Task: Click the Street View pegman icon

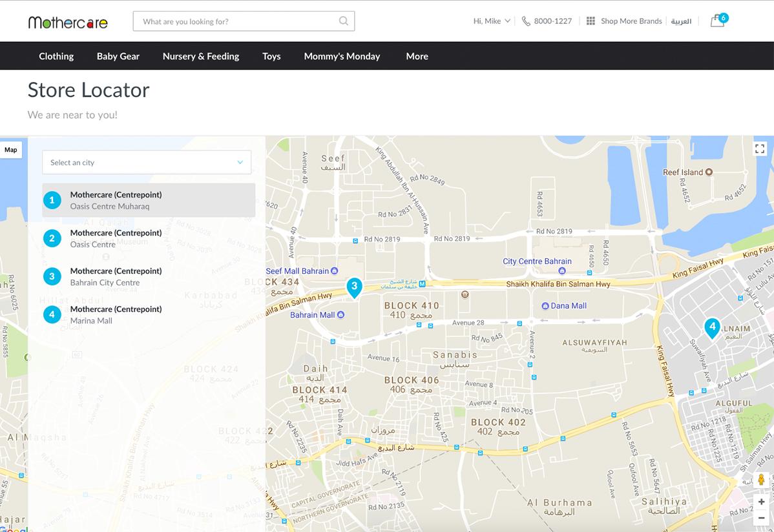Action: (760, 480)
